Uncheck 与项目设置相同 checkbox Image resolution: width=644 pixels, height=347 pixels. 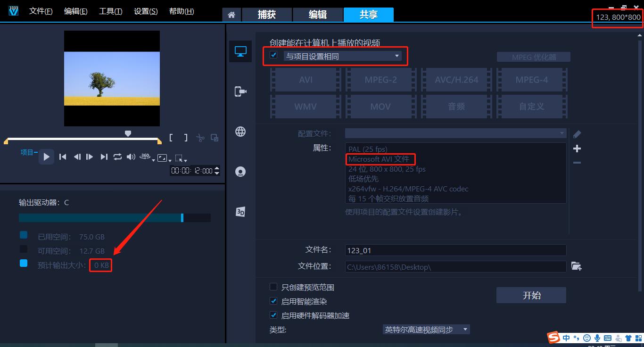tap(273, 55)
